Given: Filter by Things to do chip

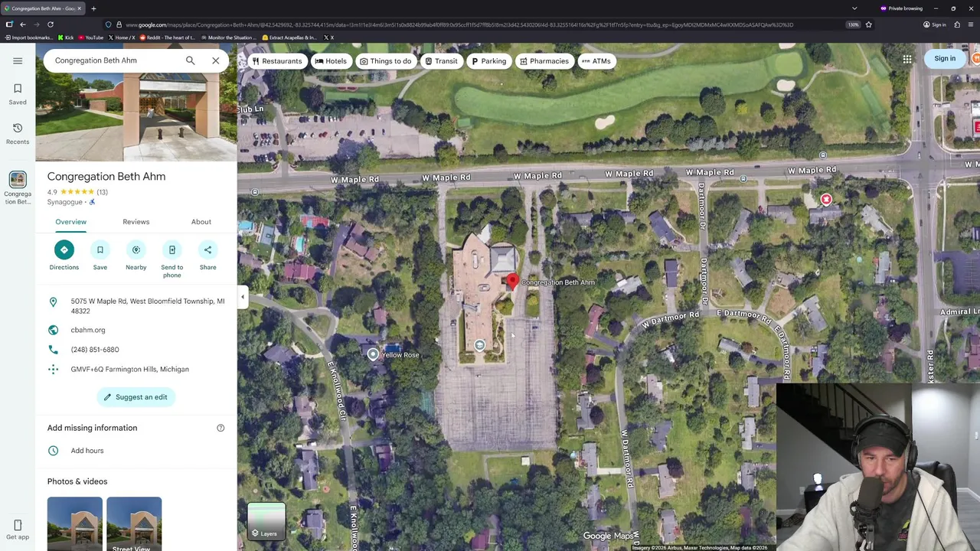Looking at the screenshot, I should click(x=386, y=61).
